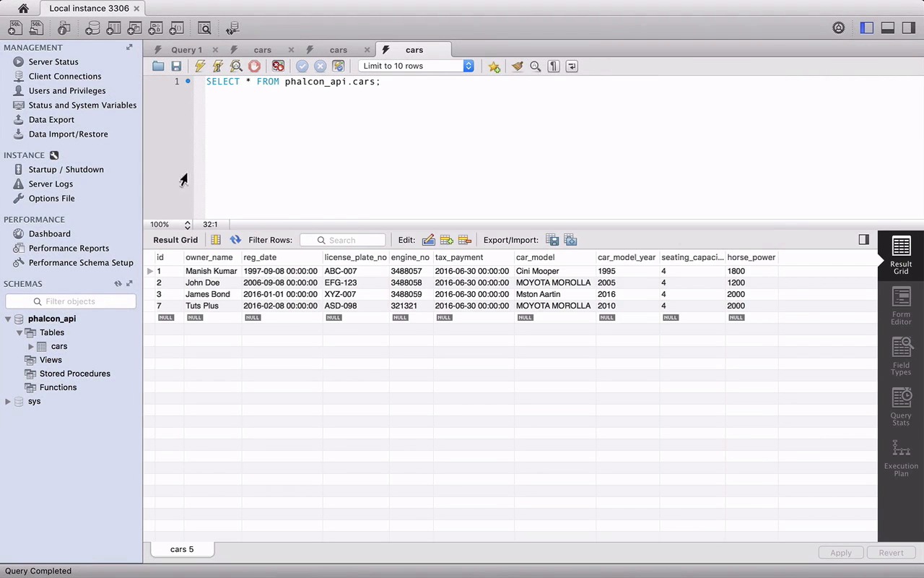Open a script file in the query editor
The image size is (924, 578).
[158, 66]
